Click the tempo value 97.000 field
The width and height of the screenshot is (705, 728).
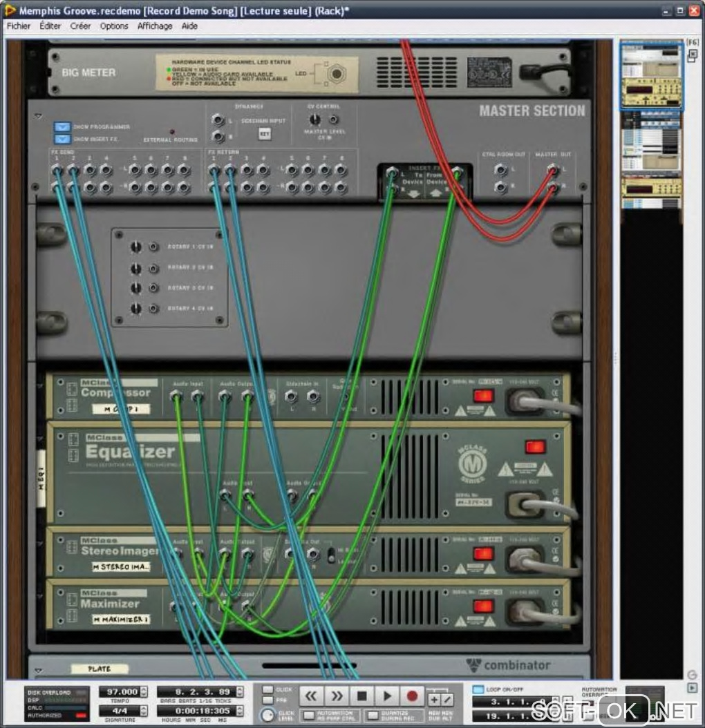[120, 691]
